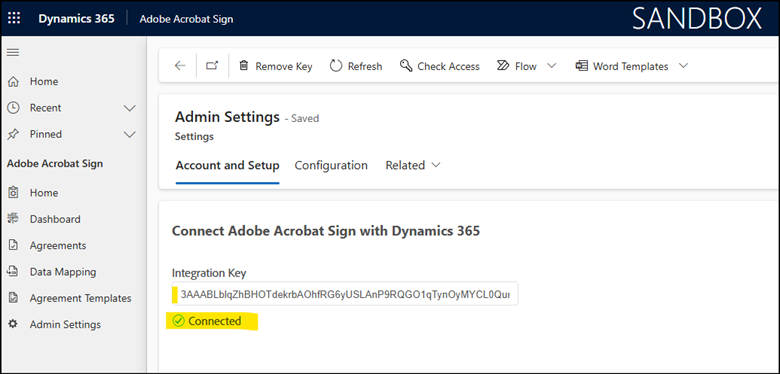This screenshot has height=374, width=780.
Task: Click the 'Connect Adobe Acrobat Sign with Dynamics 365' heading
Action: tap(326, 231)
